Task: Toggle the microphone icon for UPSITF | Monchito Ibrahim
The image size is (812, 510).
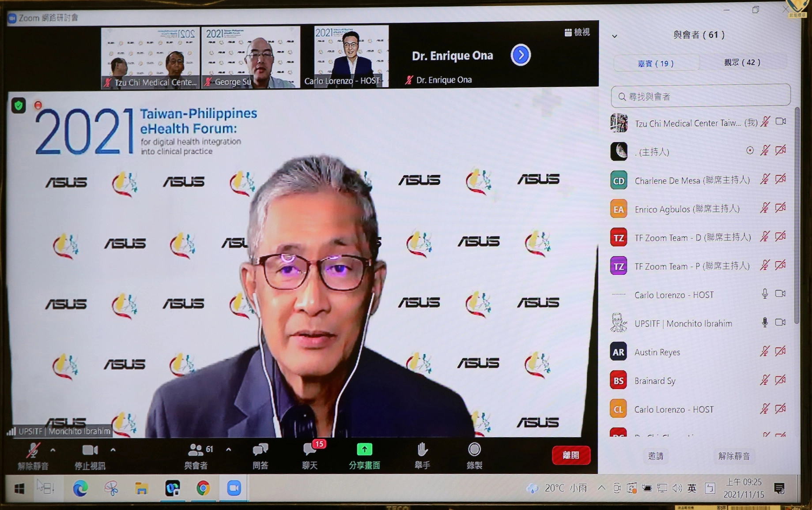Action: 765,323
